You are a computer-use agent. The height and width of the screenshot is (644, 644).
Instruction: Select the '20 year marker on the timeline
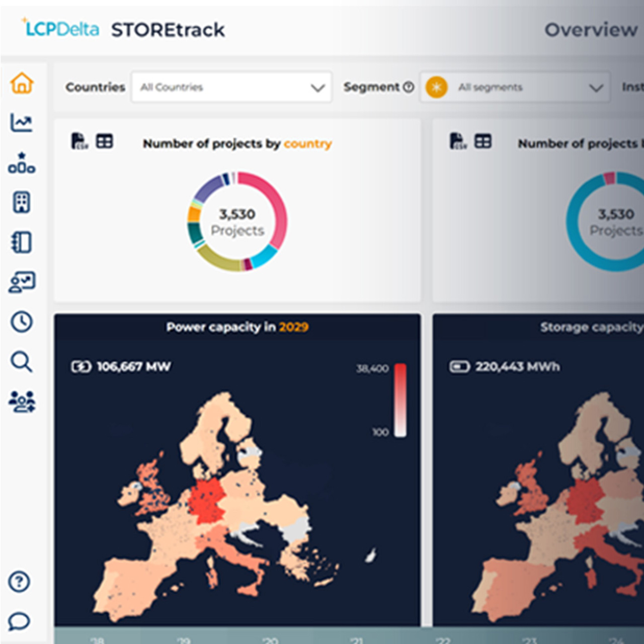(x=270, y=640)
